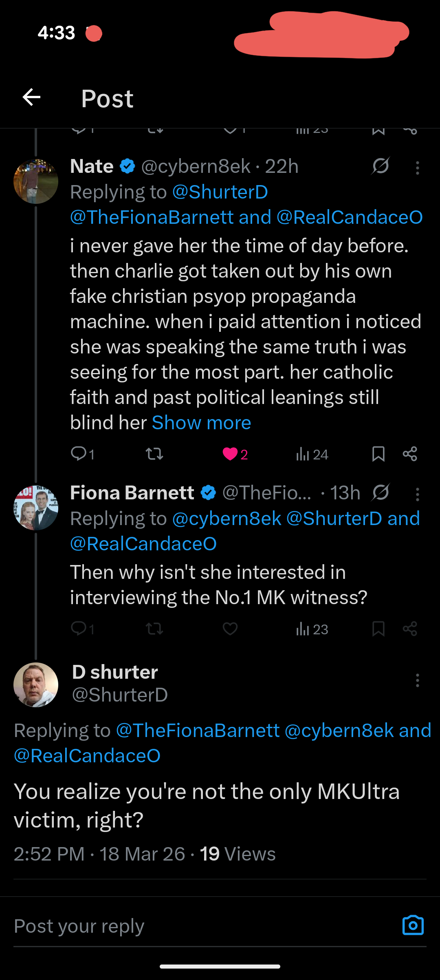440x980 pixels.
Task: Bookmark Nate's reply
Action: pos(378,454)
